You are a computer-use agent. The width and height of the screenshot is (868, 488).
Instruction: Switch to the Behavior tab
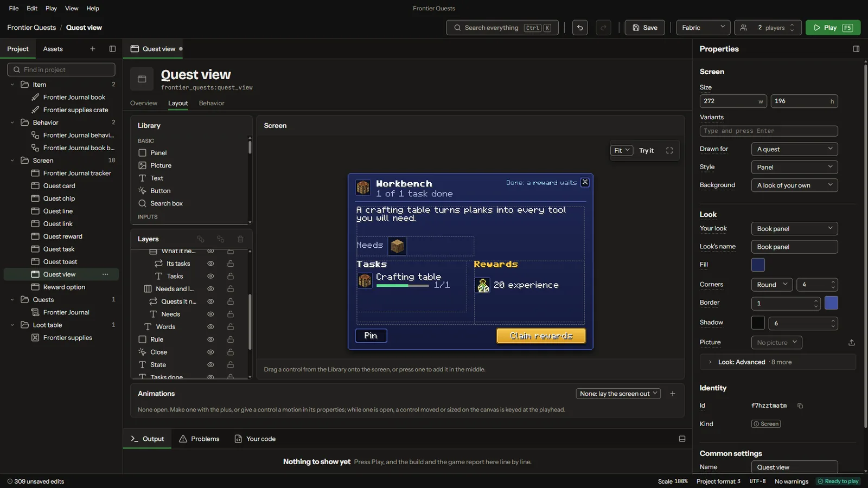pos(212,103)
